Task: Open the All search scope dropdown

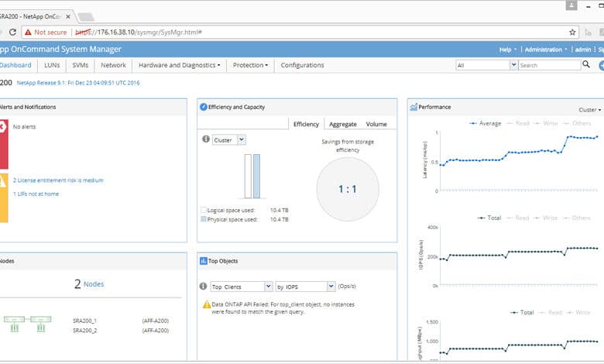Action: click(x=486, y=65)
